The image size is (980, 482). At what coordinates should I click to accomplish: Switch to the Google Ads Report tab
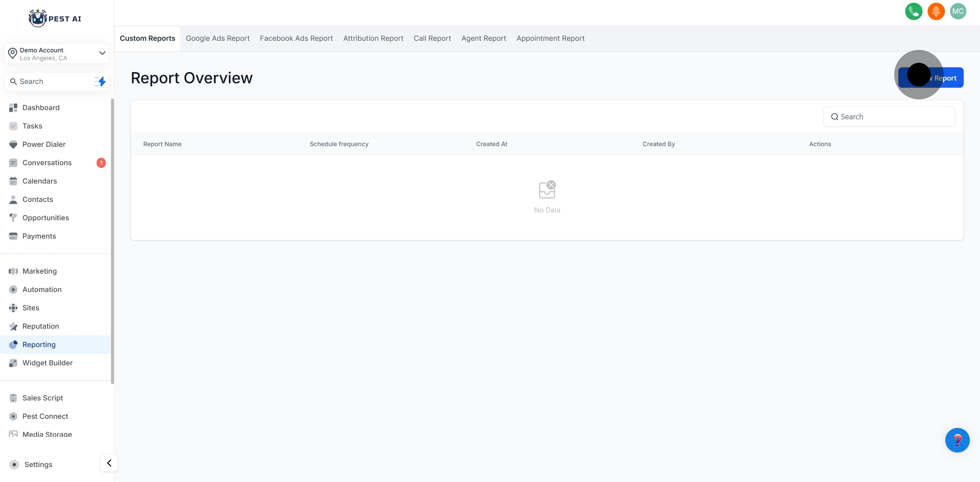[x=218, y=38]
